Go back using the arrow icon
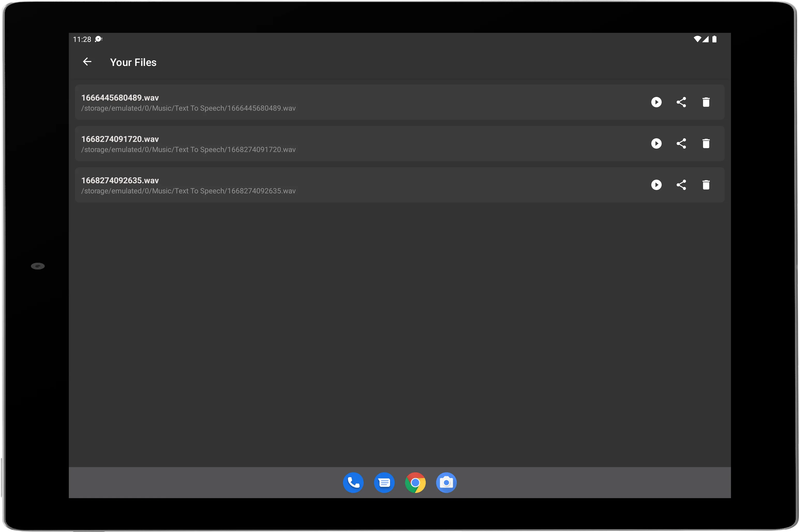The image size is (799, 532). 87,62
